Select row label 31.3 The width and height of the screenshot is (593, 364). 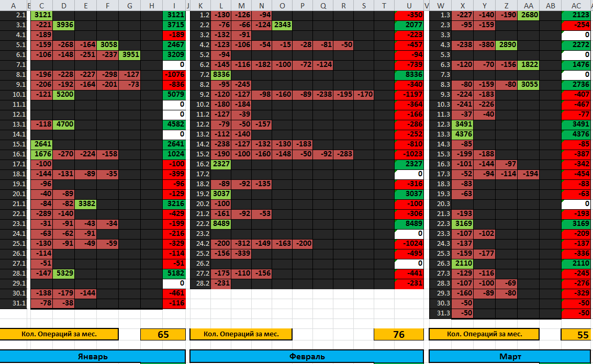(x=440, y=313)
